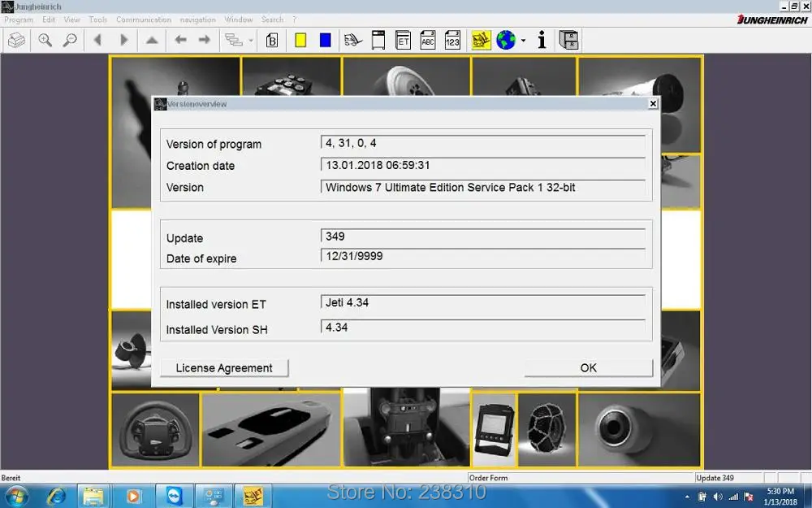Image resolution: width=812 pixels, height=508 pixels.
Task: Click the zoom in magnifier icon
Action: pos(45,39)
